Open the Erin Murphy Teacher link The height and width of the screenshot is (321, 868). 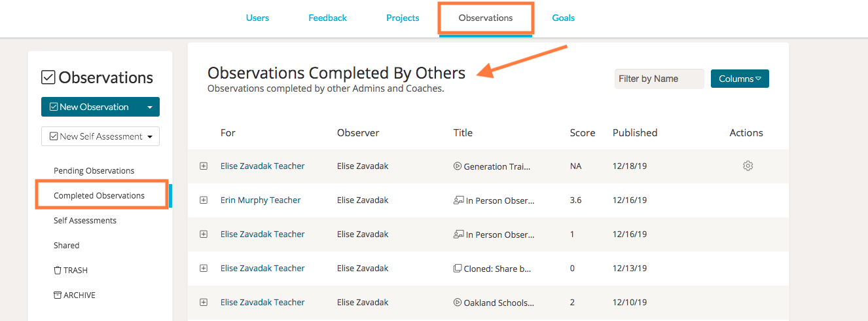point(261,200)
